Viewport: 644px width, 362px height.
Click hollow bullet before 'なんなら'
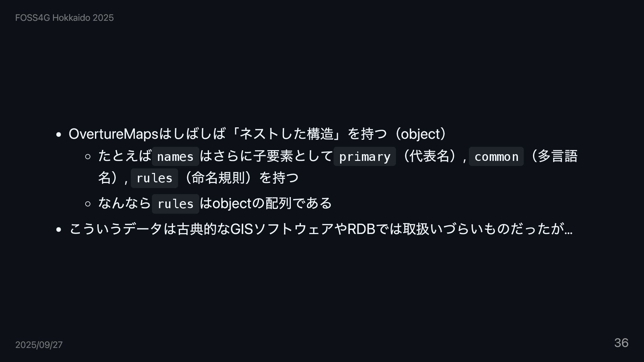[x=88, y=204]
